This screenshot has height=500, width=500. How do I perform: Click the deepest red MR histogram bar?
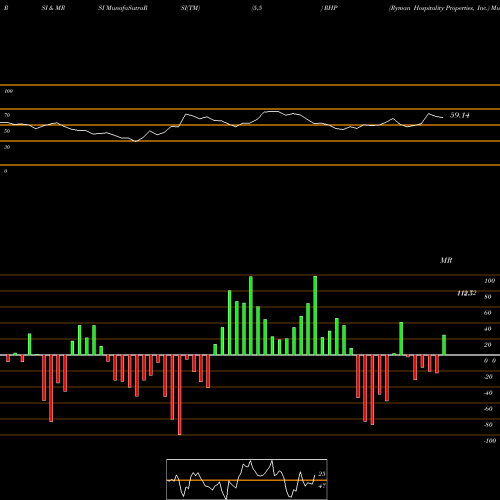[x=180, y=395]
